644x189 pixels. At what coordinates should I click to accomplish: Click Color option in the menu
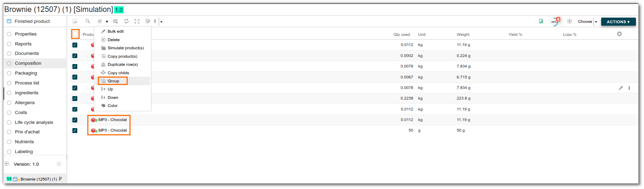point(112,106)
